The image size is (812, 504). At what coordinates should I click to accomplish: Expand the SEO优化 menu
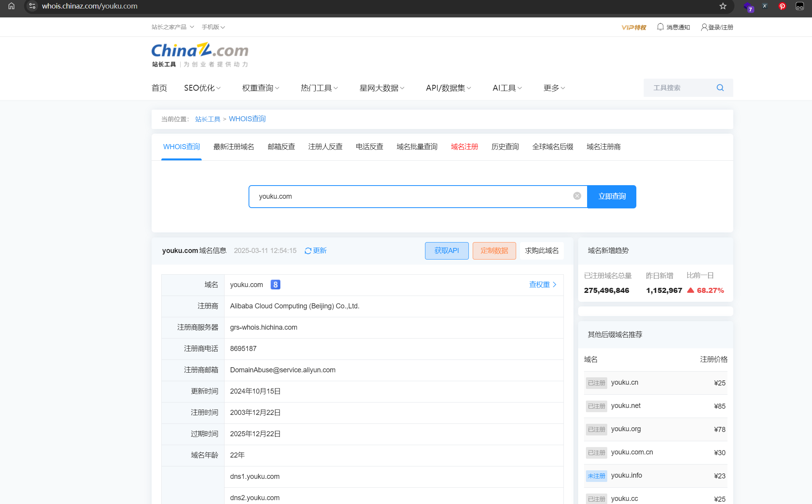pos(202,88)
